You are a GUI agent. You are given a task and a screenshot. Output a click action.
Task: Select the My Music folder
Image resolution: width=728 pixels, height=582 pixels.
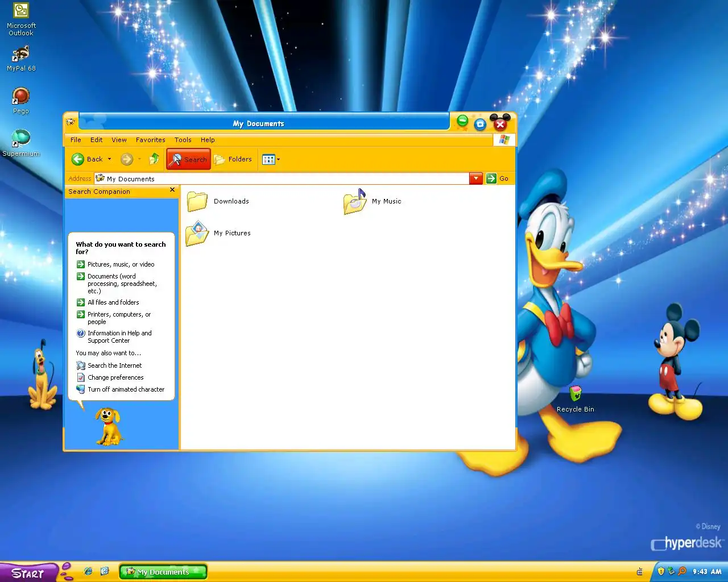[373, 201]
